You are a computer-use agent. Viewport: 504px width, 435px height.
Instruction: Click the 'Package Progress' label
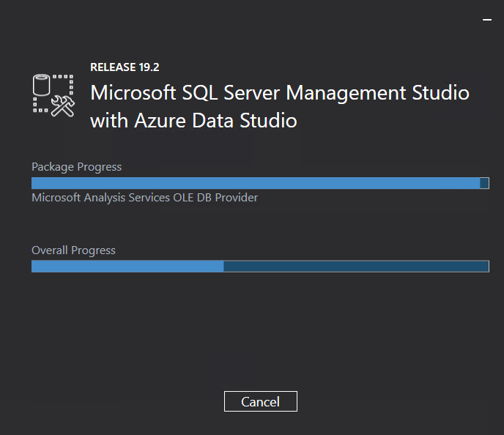coord(76,167)
